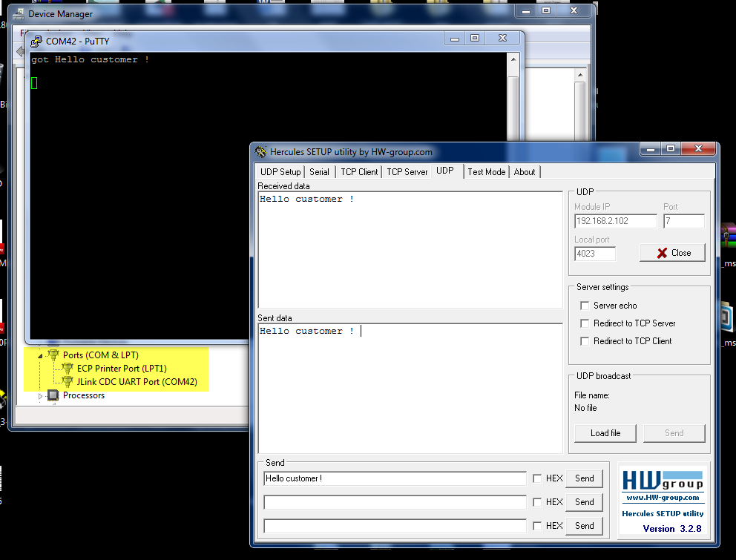Click the first send text field
736x560 pixels.
point(395,478)
